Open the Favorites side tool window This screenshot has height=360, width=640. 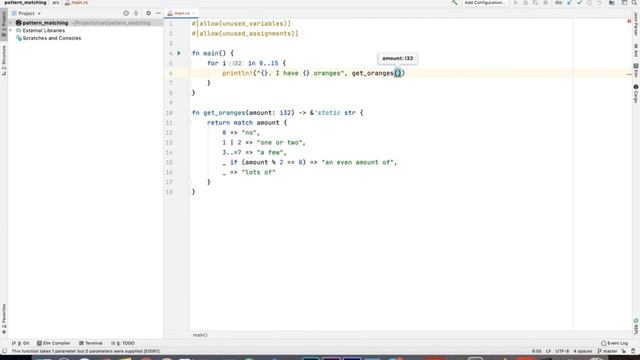[4, 318]
